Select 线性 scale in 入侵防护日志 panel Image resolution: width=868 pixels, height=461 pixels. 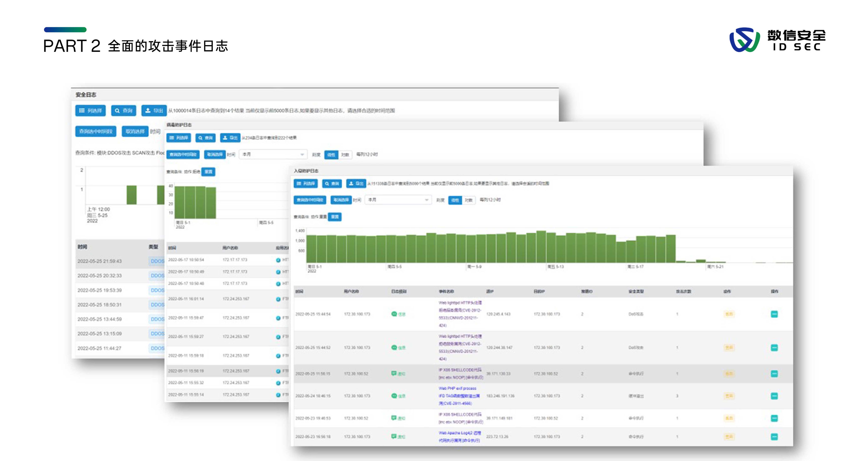[x=455, y=200]
